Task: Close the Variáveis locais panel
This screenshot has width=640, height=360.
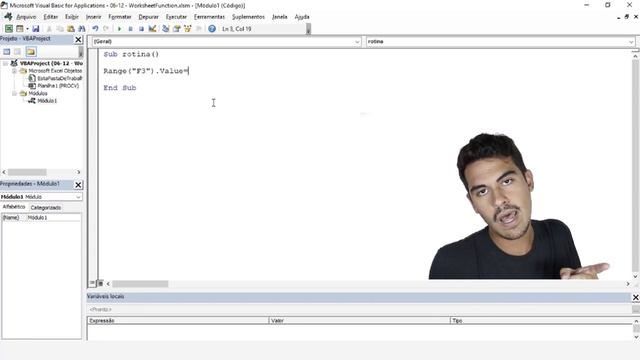Action: coord(635,297)
